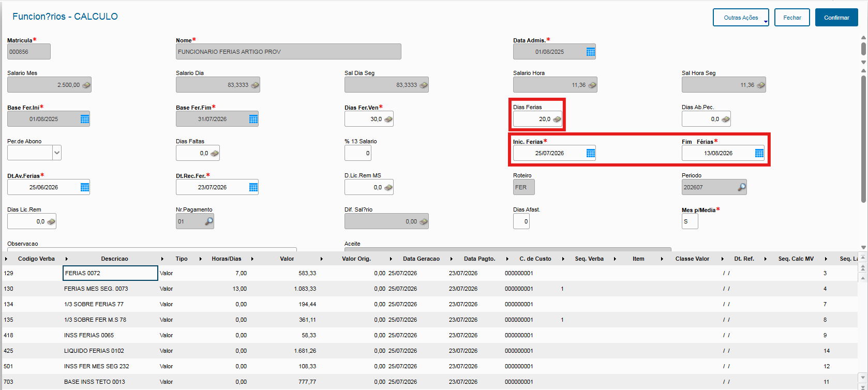Open calendar picker for Base Fer.Ini
This screenshot has width=868, height=390.
85,119
